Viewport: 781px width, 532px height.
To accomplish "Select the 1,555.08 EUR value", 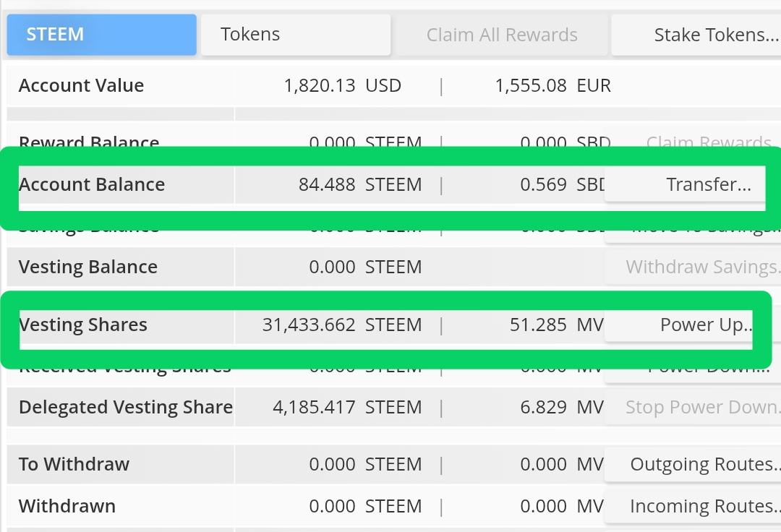I will pyautogui.click(x=553, y=85).
